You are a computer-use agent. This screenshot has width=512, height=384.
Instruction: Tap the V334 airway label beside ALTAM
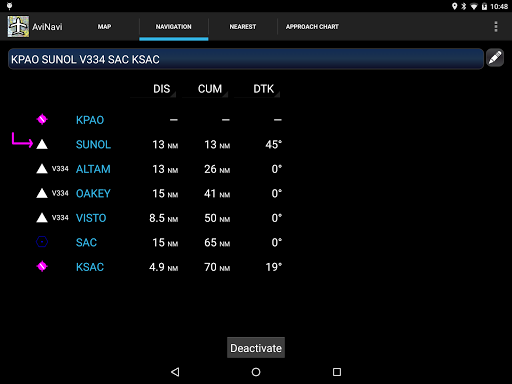coord(60,169)
